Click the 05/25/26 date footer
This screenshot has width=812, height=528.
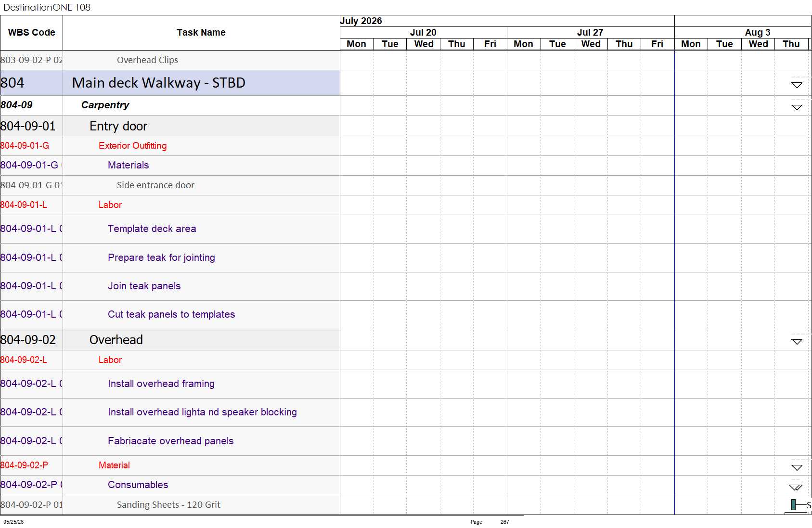(x=13, y=522)
